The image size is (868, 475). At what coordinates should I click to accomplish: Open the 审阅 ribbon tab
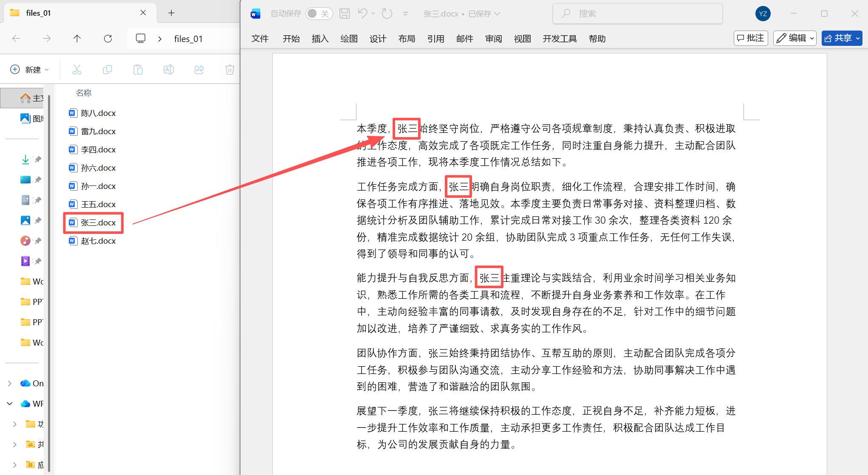pyautogui.click(x=493, y=38)
